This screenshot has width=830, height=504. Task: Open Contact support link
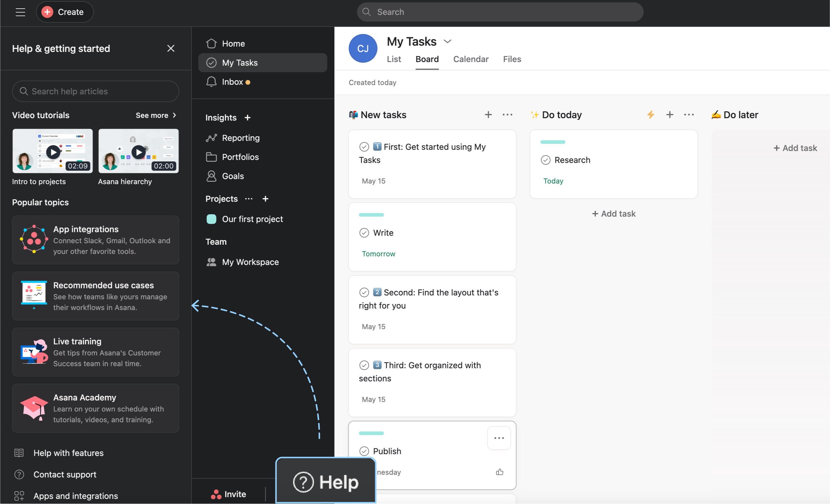click(x=65, y=474)
